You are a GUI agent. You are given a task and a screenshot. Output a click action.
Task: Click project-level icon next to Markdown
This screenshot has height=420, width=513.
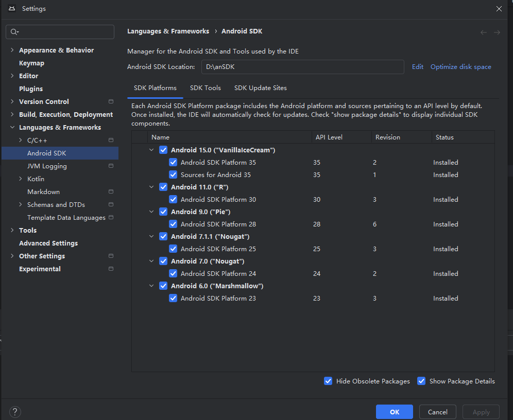[111, 191]
